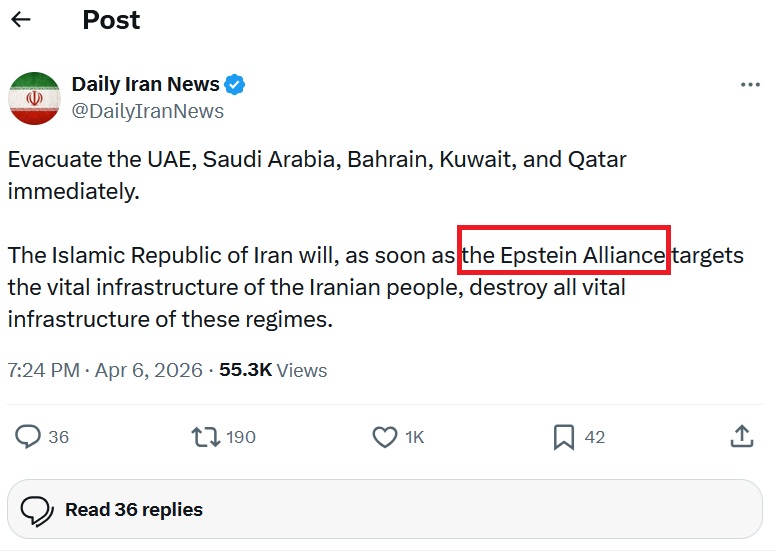This screenshot has height=553, width=776.
Task: Click the 36 replies count
Action: [58, 437]
